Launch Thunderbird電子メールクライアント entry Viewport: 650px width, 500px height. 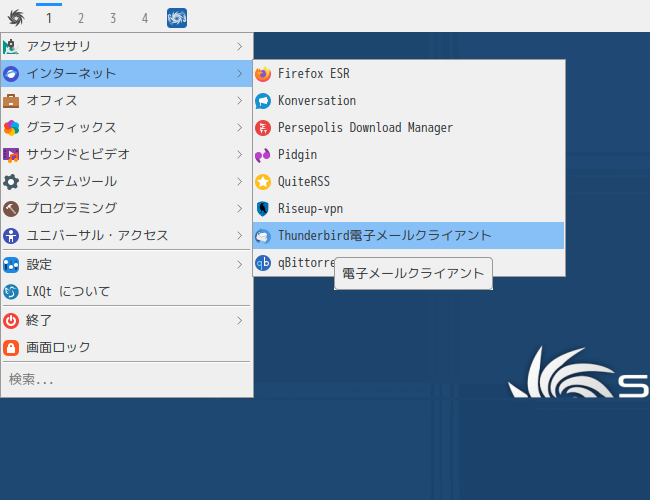pyautogui.click(x=409, y=235)
